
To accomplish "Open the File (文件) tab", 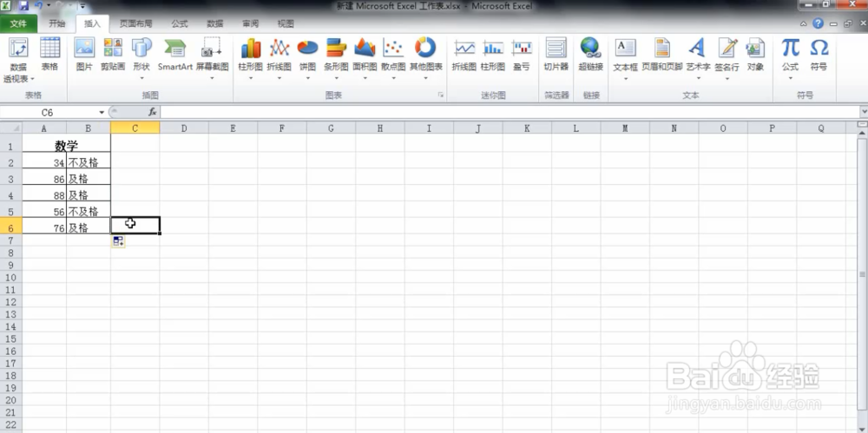I will 18,23.
